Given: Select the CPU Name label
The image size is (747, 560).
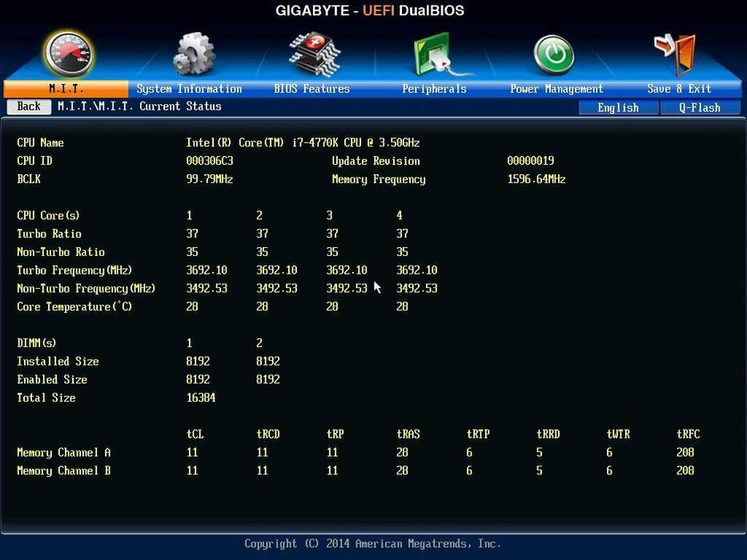Looking at the screenshot, I should pyautogui.click(x=41, y=143).
